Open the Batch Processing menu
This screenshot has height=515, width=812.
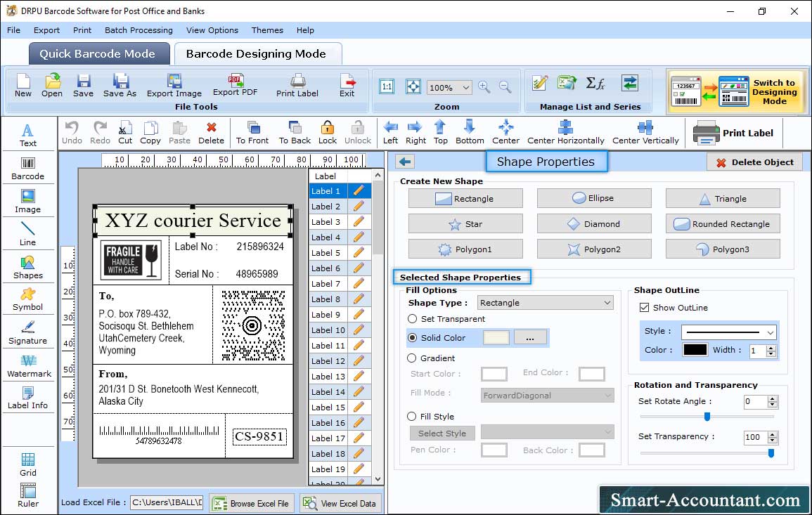click(138, 30)
